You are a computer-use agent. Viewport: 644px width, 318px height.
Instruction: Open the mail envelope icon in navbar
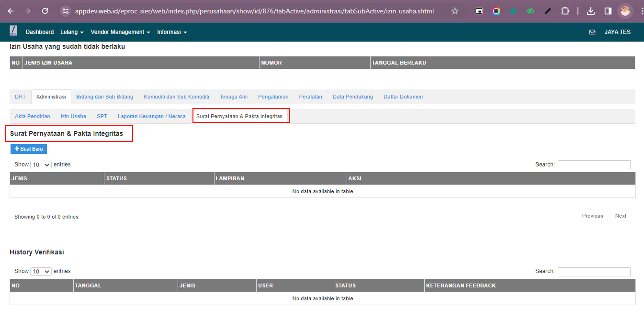pos(592,32)
